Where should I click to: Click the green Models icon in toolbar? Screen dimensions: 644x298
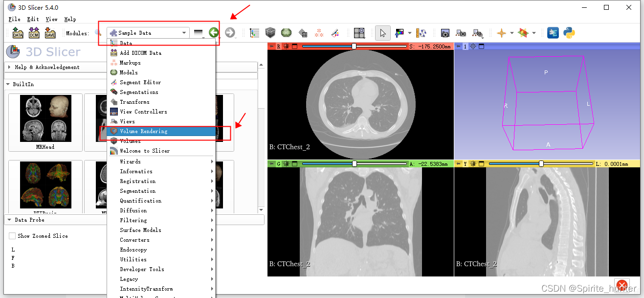coord(286,33)
